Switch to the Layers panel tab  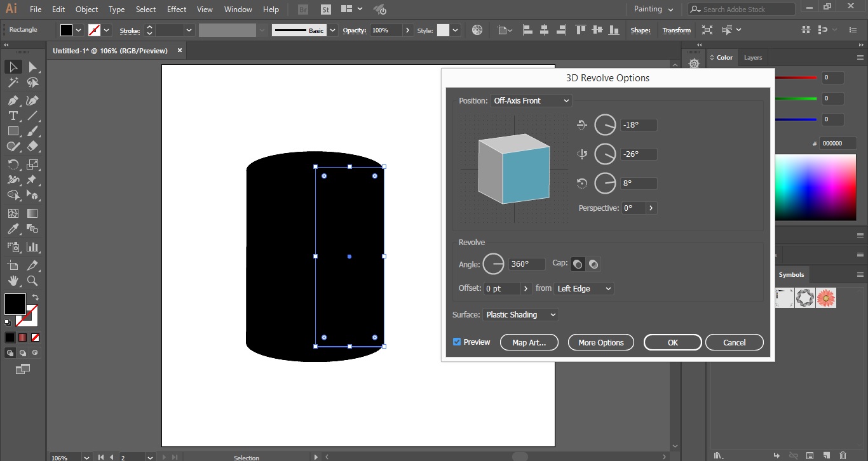point(752,57)
